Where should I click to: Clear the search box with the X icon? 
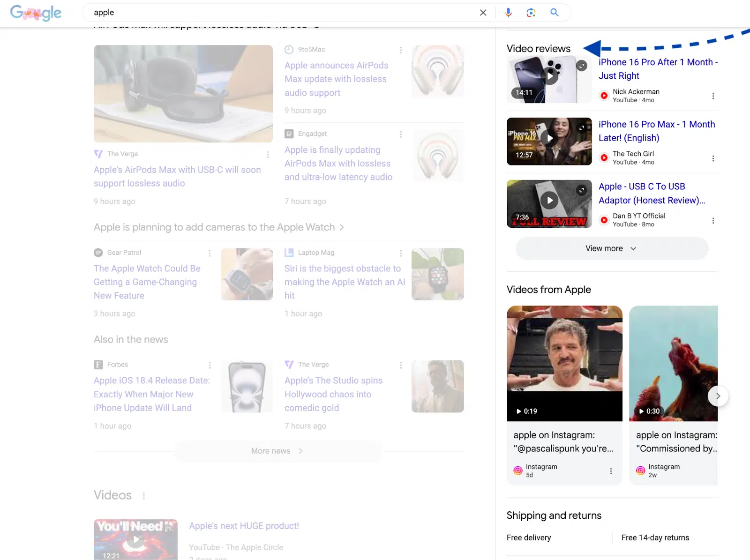click(483, 13)
